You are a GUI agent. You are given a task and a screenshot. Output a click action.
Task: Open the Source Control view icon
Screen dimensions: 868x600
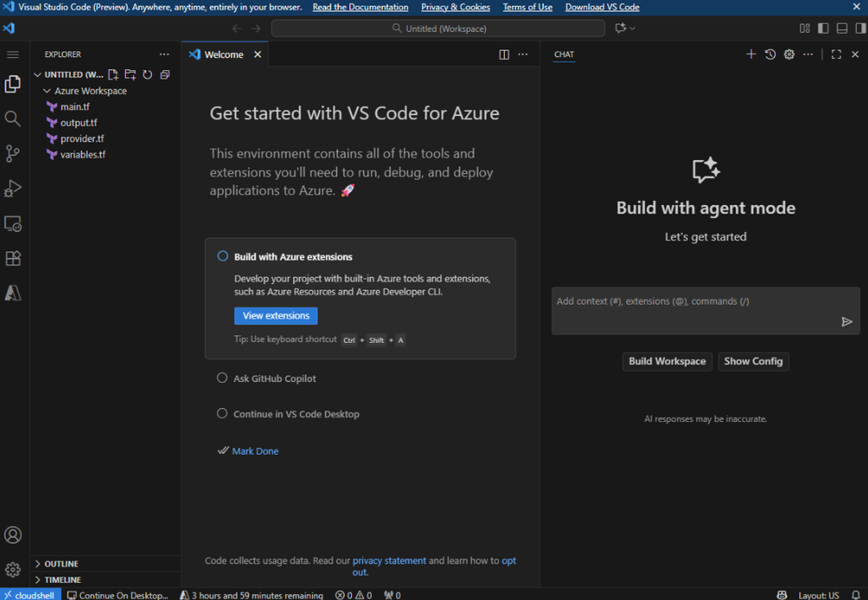point(13,153)
